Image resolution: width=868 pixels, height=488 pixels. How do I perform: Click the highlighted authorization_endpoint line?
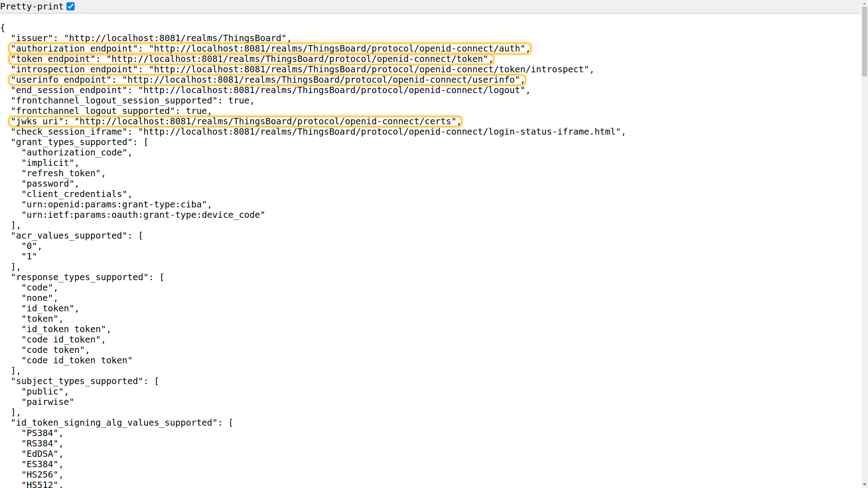point(269,49)
